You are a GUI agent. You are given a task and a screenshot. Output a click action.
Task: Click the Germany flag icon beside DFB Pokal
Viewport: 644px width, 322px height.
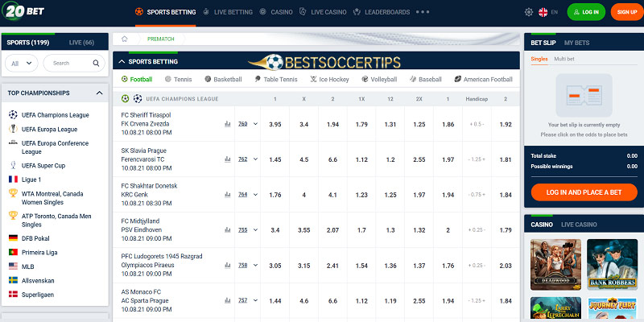[13, 238]
